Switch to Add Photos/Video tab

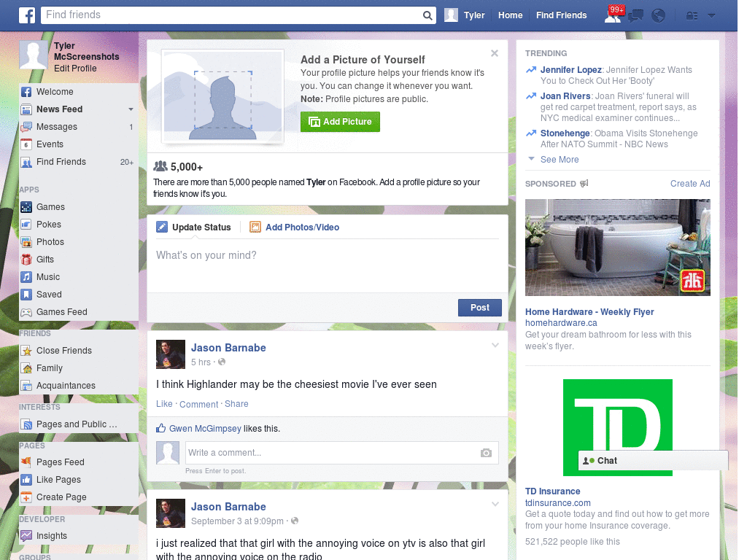(295, 227)
